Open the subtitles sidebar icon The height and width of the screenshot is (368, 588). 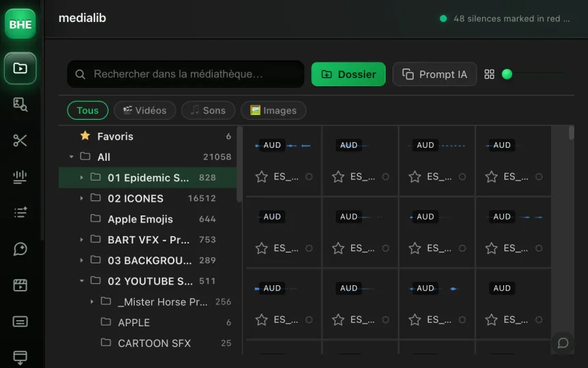[x=20, y=321]
